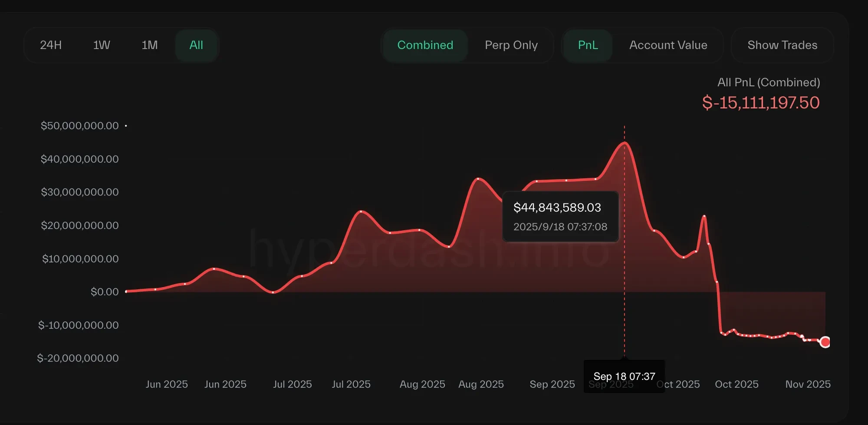Switch chart to Account Value
This screenshot has width=868, height=425.
pyautogui.click(x=668, y=45)
